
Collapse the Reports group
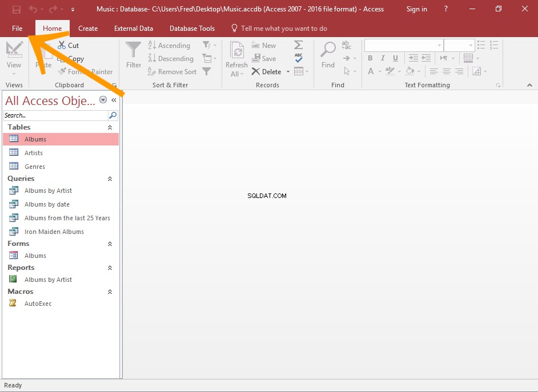click(x=110, y=268)
